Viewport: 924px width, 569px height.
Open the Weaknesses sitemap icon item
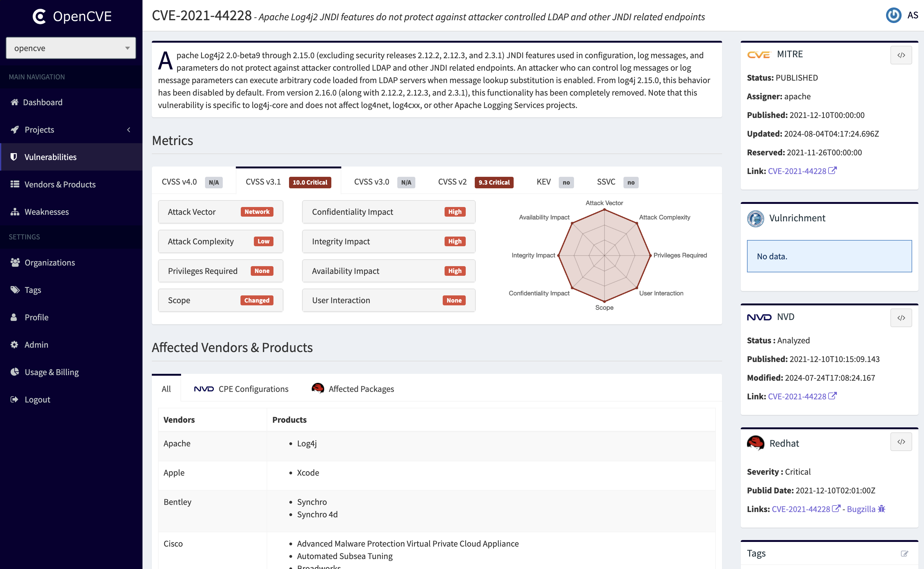point(15,211)
